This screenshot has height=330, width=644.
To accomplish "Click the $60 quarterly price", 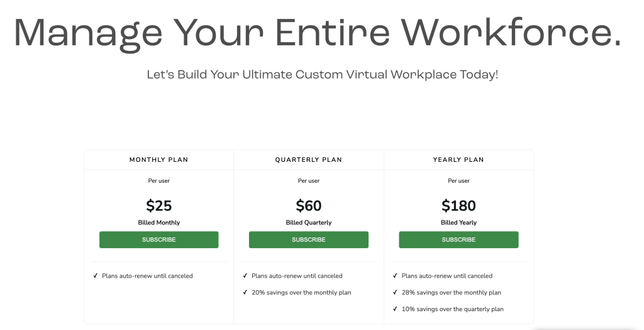I will point(308,206).
